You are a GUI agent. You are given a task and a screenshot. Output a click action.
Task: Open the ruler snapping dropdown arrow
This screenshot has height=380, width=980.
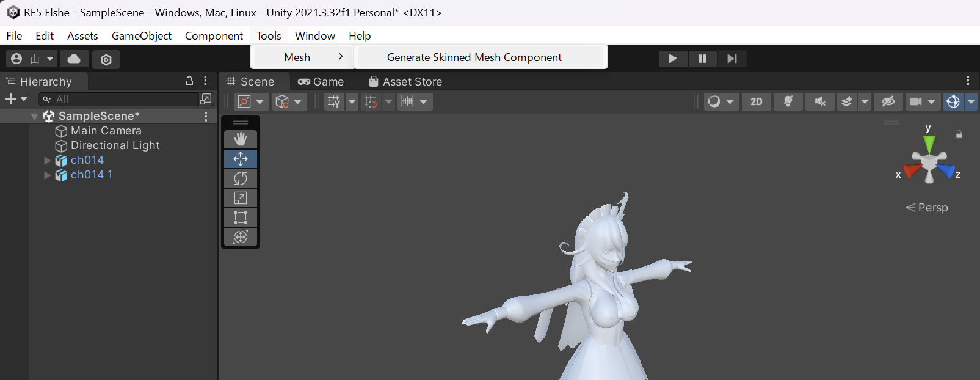click(x=424, y=101)
